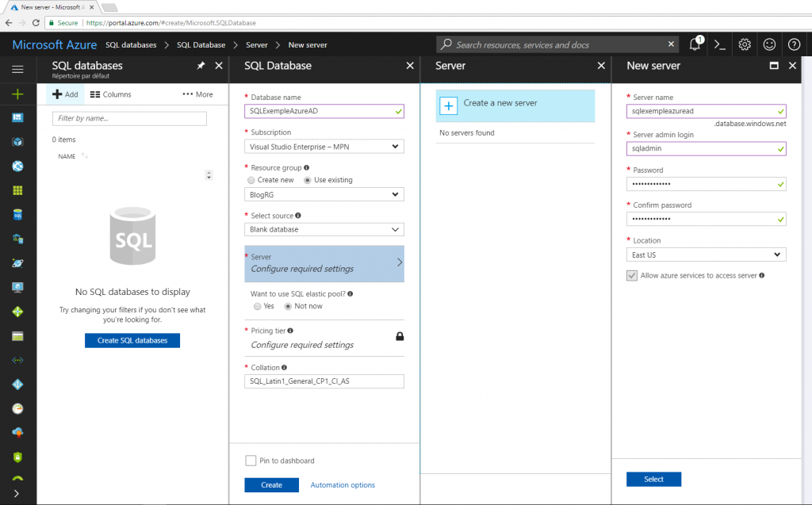Click the Database name field
Image resolution: width=812 pixels, height=505 pixels.
(324, 111)
